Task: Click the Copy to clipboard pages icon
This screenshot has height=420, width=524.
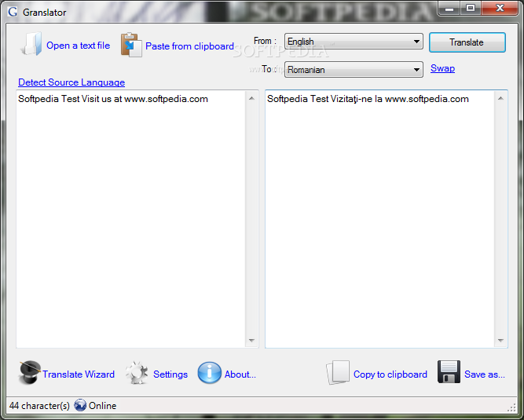Action: coord(338,373)
